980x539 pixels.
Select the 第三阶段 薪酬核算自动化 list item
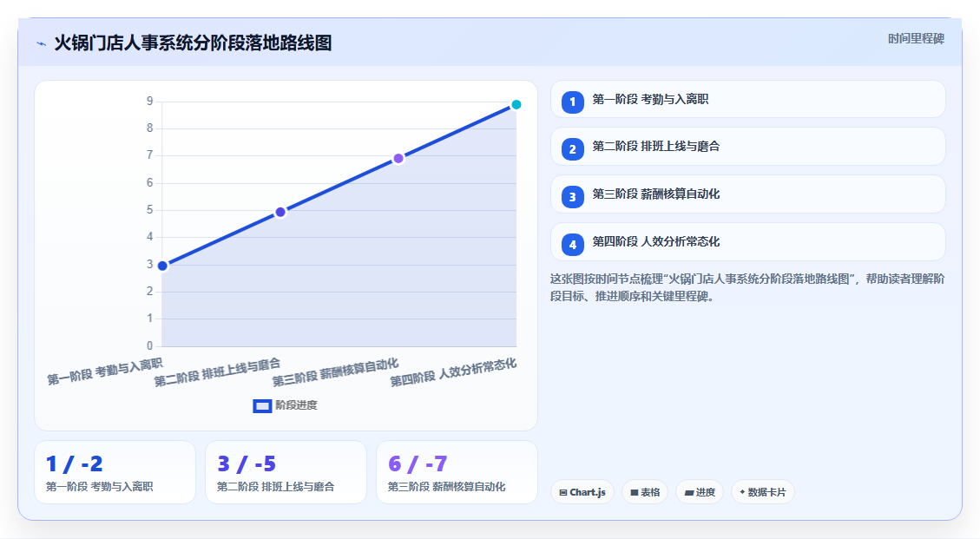(x=747, y=194)
